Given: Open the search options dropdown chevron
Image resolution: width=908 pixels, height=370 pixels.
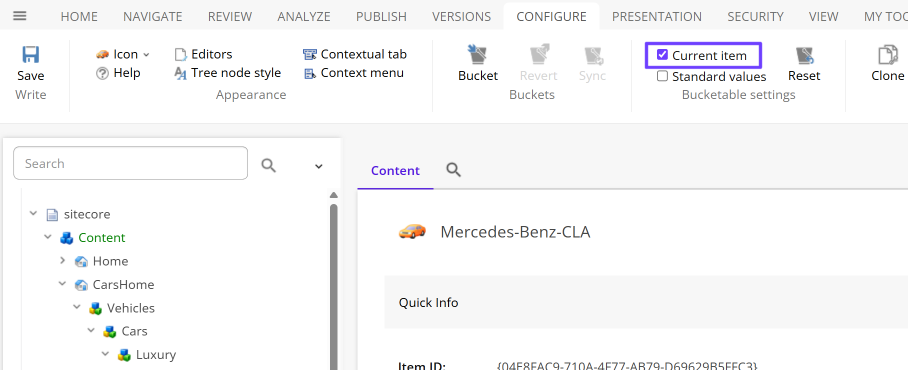Looking at the screenshot, I should point(318,166).
